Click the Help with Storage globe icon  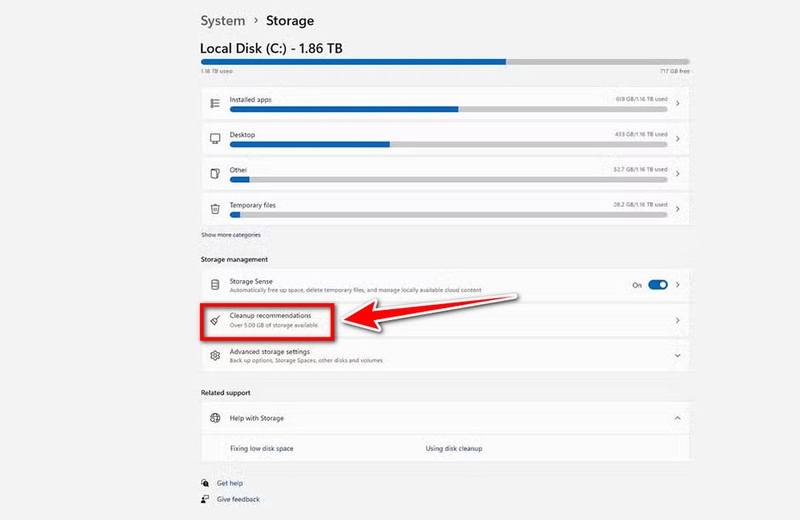[x=215, y=418]
